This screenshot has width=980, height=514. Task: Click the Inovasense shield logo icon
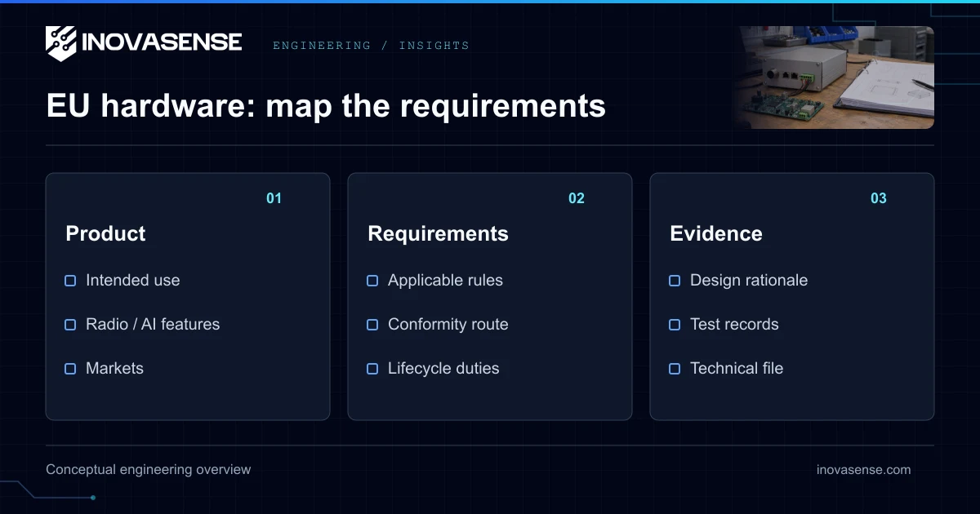point(61,43)
